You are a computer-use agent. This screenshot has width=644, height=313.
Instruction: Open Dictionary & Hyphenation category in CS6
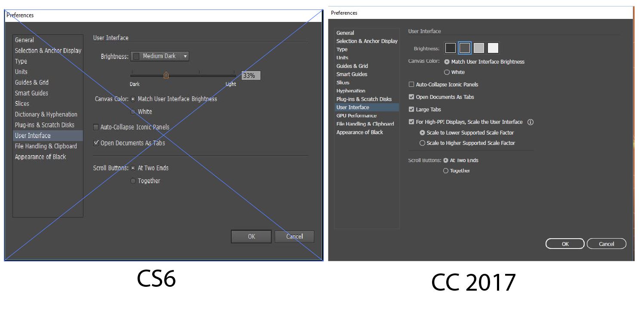pos(46,114)
